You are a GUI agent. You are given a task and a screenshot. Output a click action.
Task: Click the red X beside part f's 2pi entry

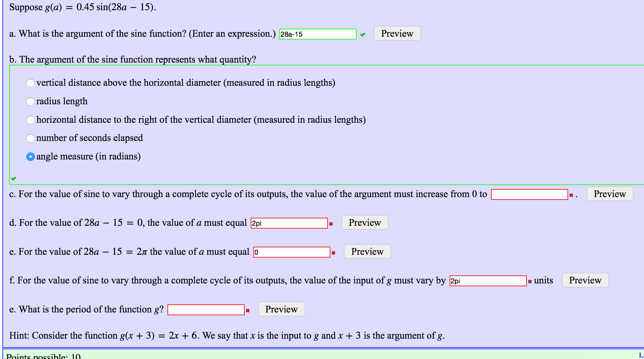pyautogui.click(x=530, y=281)
